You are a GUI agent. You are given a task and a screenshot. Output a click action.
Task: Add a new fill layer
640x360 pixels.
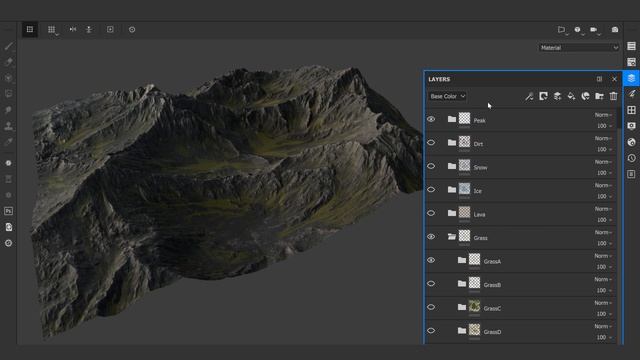point(571,96)
